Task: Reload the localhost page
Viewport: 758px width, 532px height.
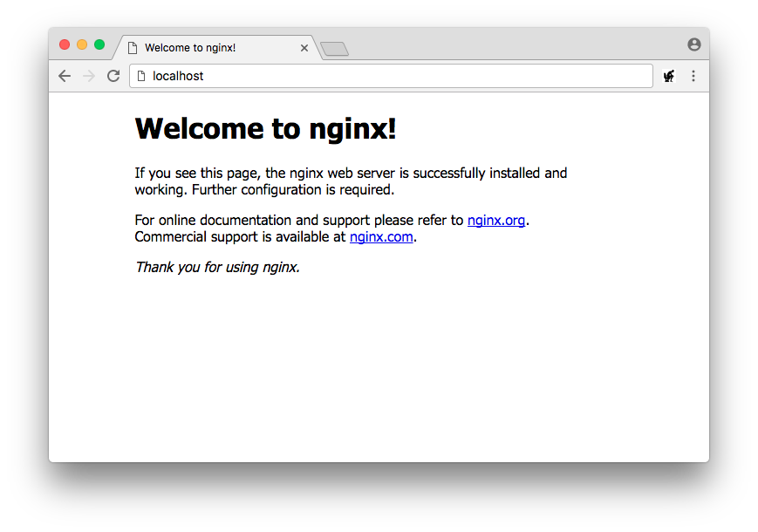Action: [x=113, y=76]
